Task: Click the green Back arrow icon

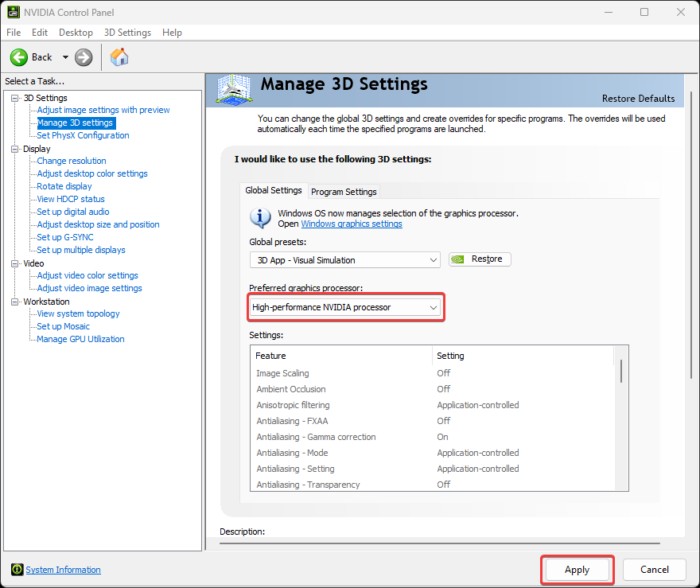Action: 19,57
